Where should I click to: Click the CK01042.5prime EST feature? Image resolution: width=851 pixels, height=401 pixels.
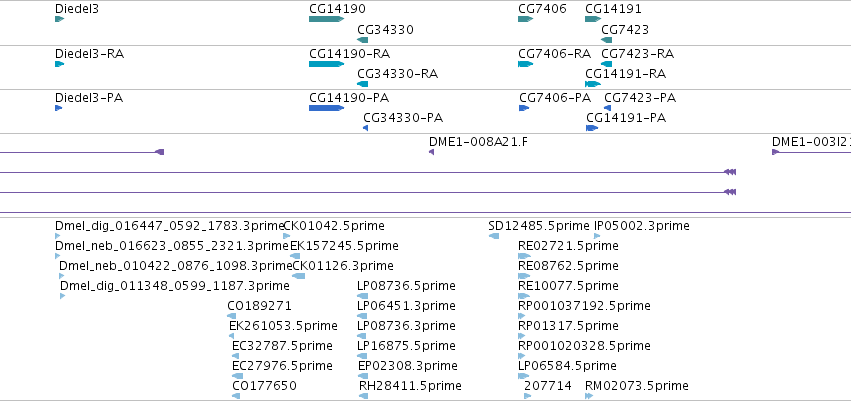[287, 236]
